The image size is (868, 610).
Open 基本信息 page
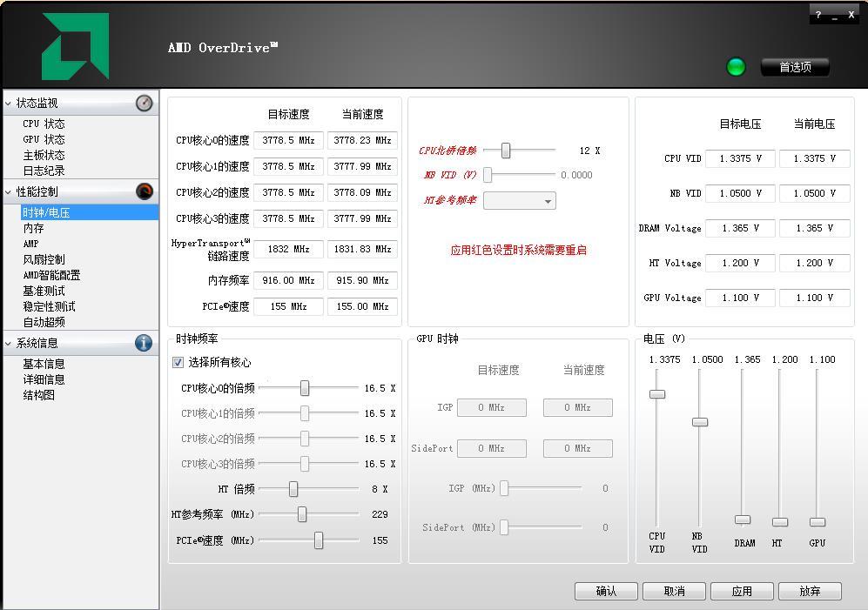point(44,364)
